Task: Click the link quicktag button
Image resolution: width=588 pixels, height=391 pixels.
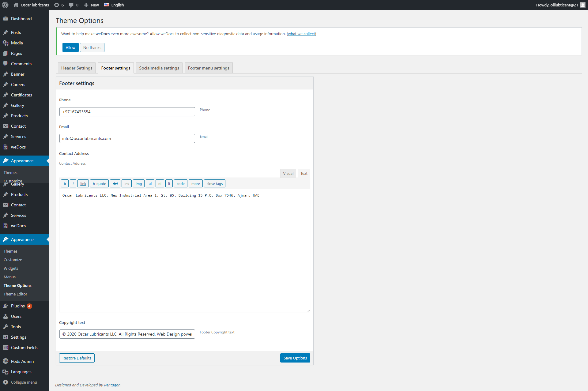Action: pyautogui.click(x=83, y=183)
